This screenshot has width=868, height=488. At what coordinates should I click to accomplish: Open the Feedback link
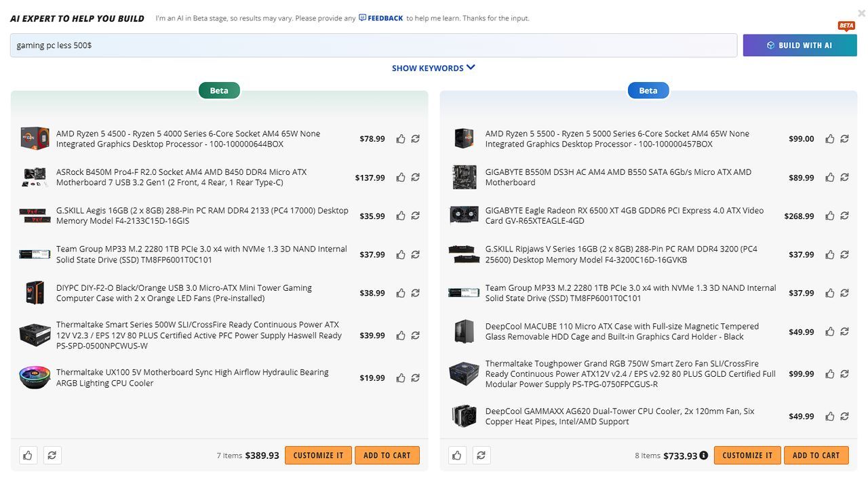coord(381,18)
